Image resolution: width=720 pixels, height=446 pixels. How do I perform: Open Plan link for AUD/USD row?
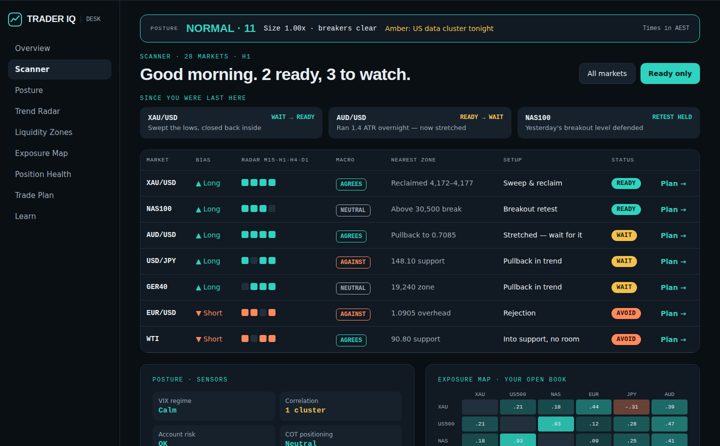click(x=673, y=236)
